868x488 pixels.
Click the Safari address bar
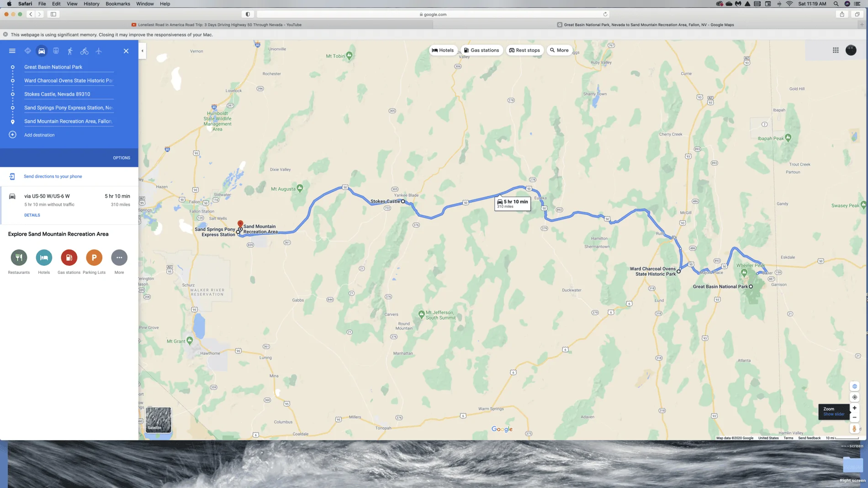pos(433,15)
